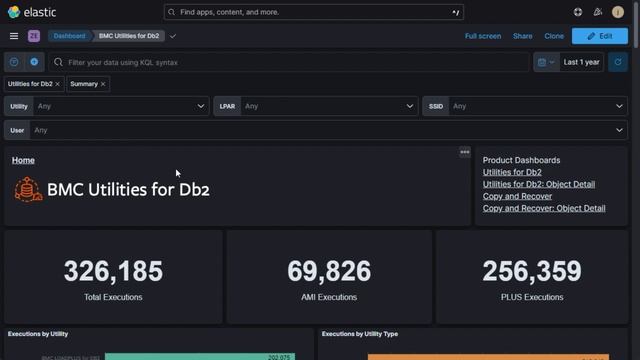Click the KQL query filter input
This screenshot has height=360, width=640.
(x=289, y=62)
